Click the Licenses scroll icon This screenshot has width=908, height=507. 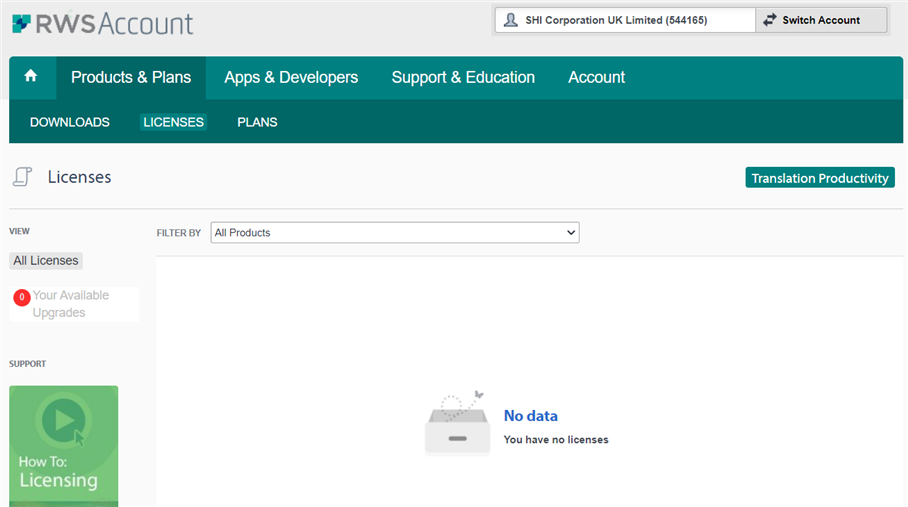click(x=22, y=177)
